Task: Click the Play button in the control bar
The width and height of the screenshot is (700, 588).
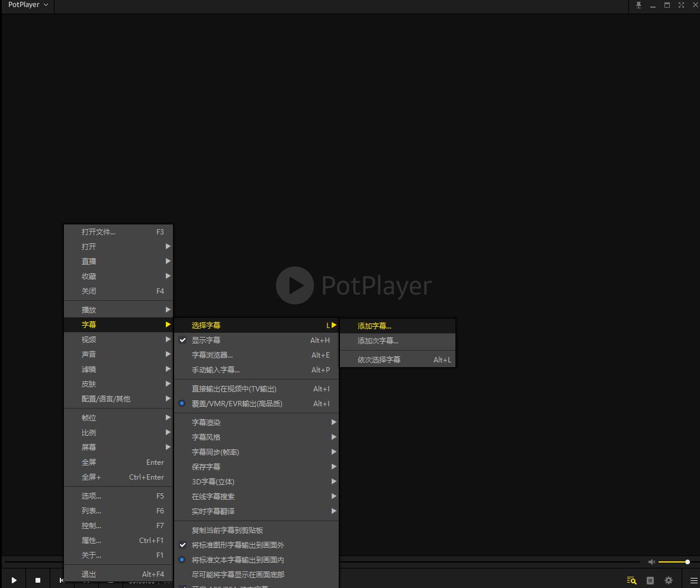Action: click(x=14, y=580)
